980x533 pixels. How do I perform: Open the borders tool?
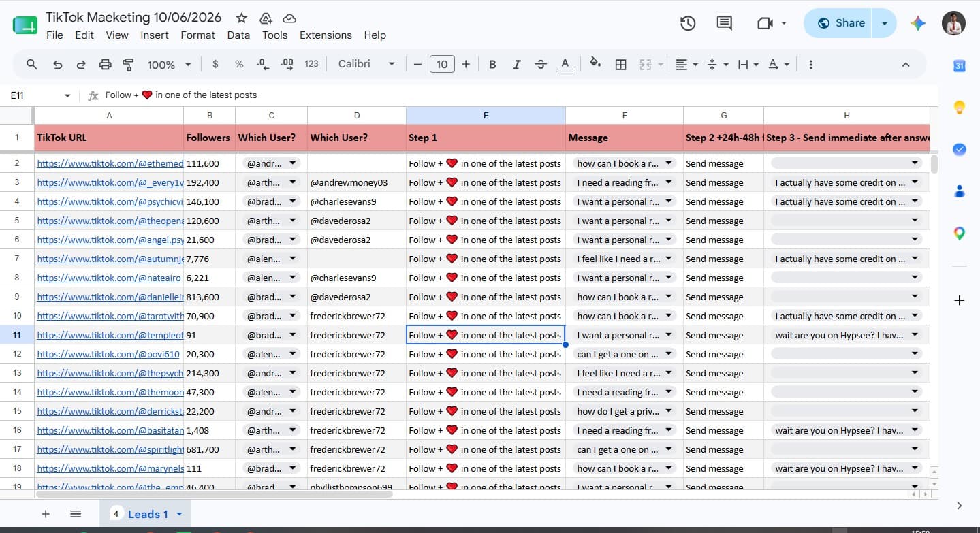[620, 65]
